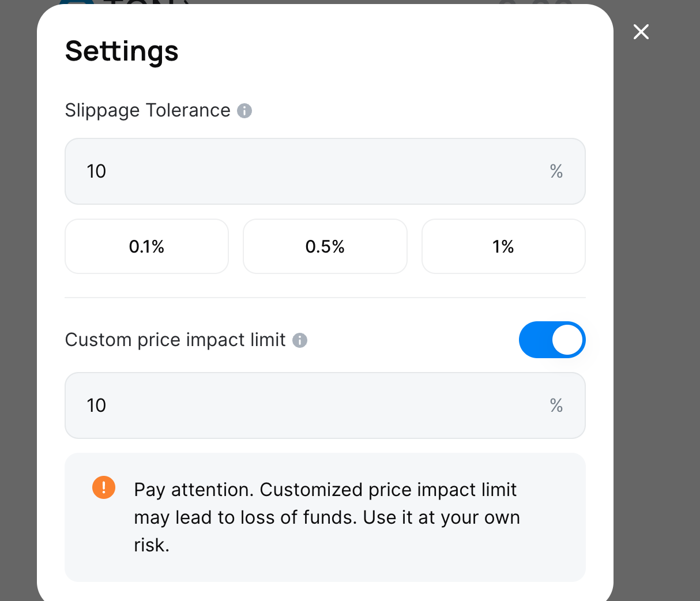Screen dimensions: 700x601
Task: Select the 0.1% slippage preset
Action: point(146,246)
